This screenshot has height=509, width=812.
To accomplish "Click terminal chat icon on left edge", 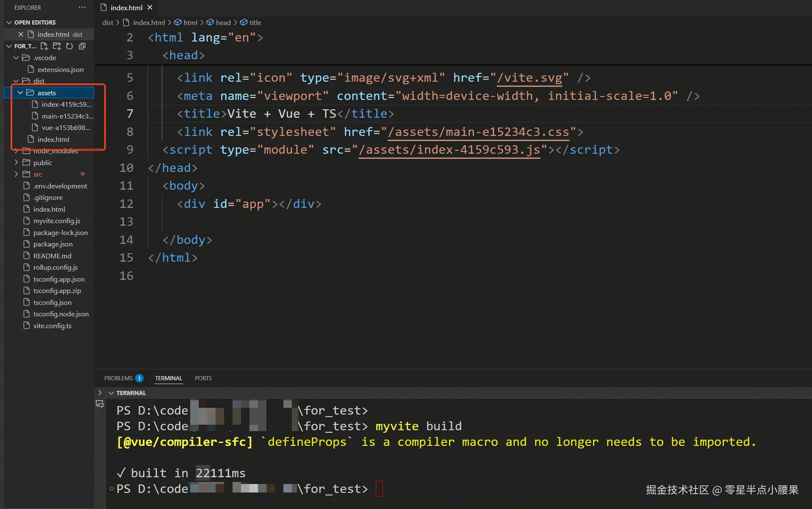I will [x=100, y=404].
